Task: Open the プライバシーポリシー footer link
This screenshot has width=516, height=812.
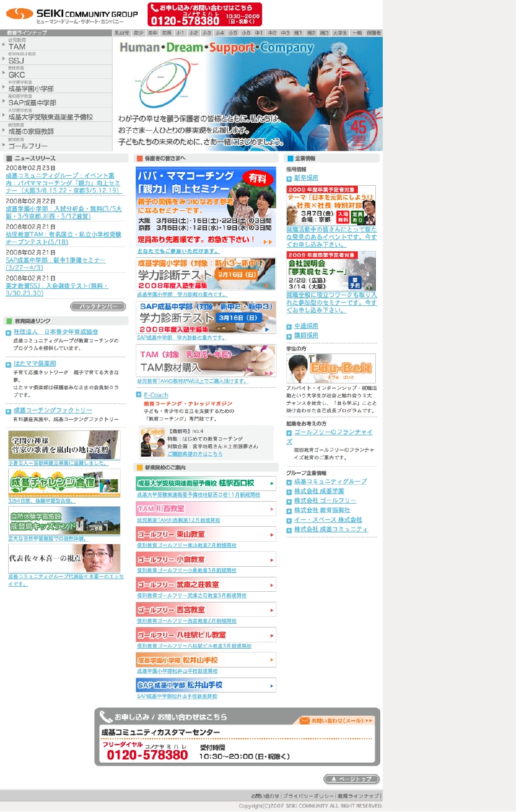Action: (309, 796)
